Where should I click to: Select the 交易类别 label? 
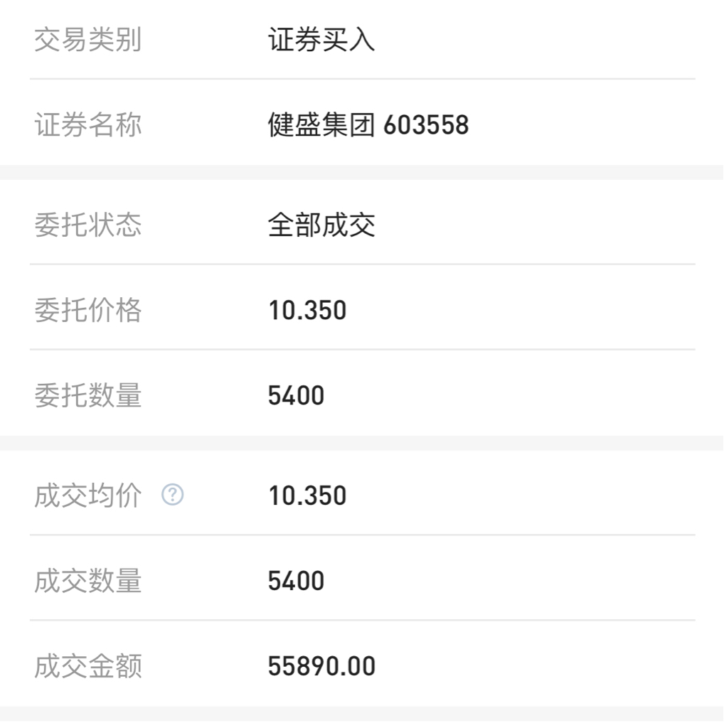point(87,40)
